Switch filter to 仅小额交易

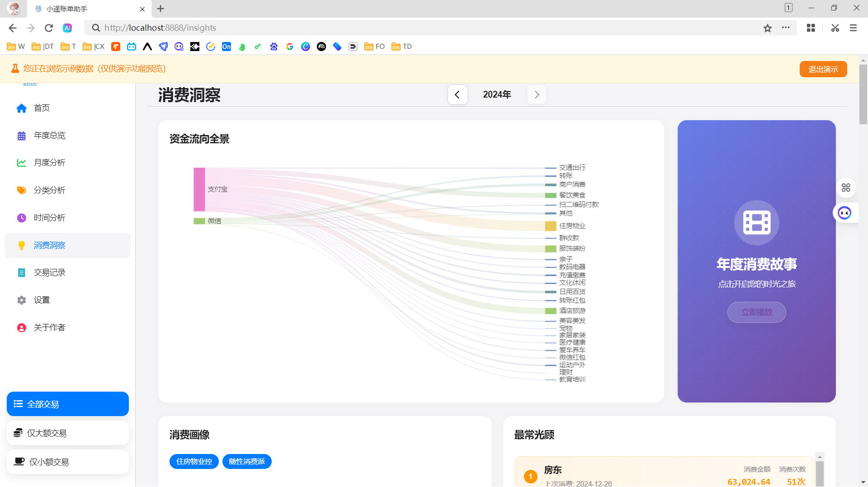[68, 462]
